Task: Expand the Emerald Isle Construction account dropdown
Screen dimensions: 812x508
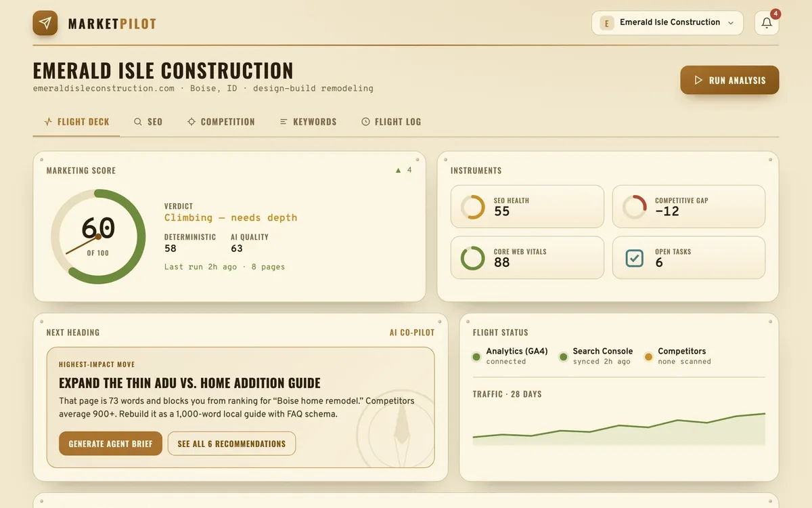Action: tap(667, 23)
